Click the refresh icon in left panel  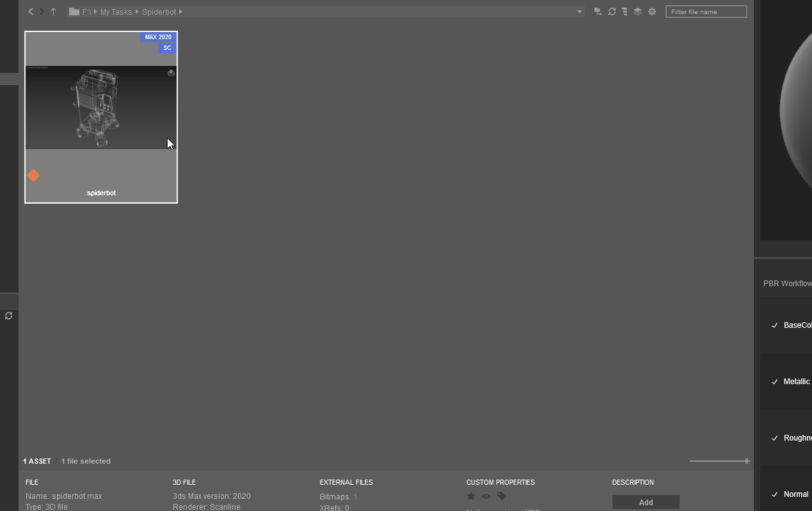coord(9,316)
